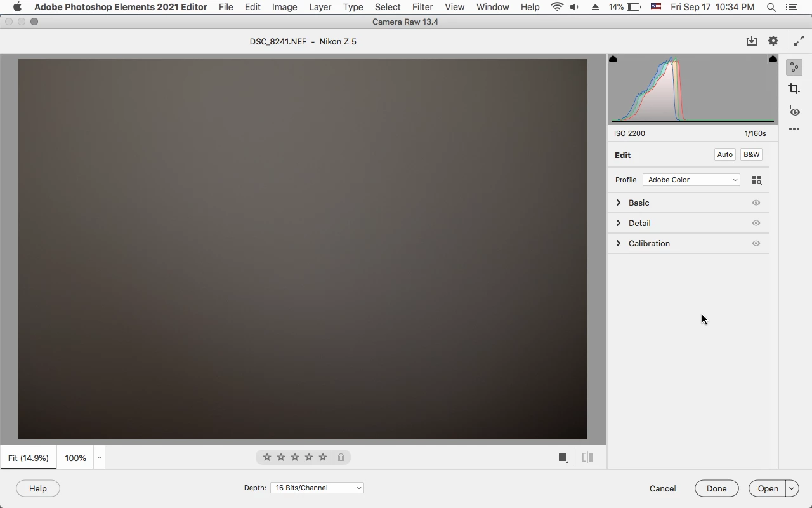
Task: Toggle Detail panel visibility eye
Action: pyautogui.click(x=756, y=224)
